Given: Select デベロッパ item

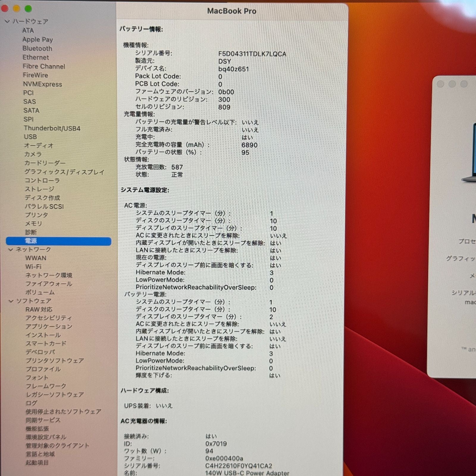Looking at the screenshot, I should (40, 352).
